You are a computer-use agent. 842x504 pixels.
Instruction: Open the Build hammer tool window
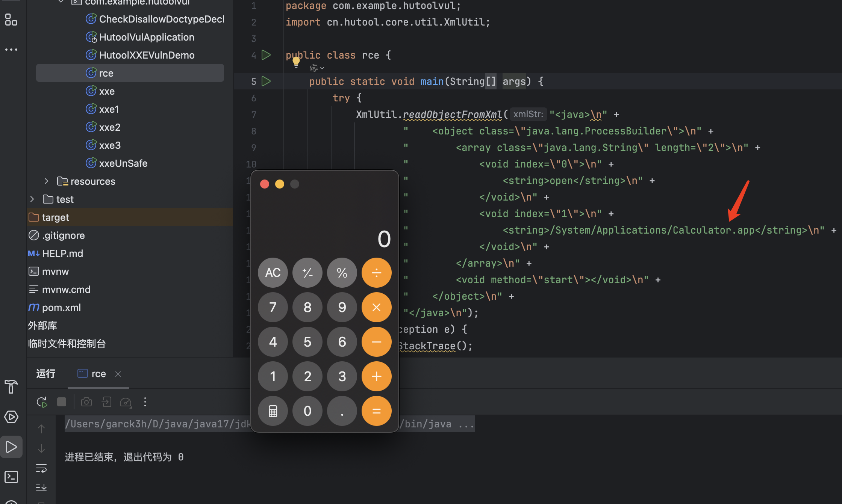[11, 386]
